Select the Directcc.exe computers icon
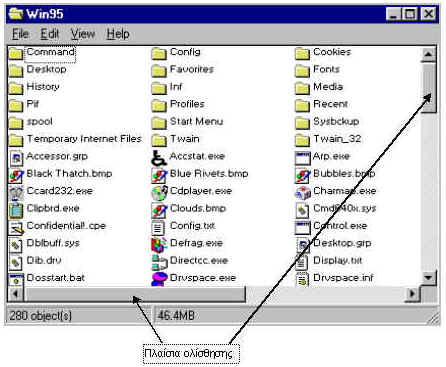The height and width of the screenshot is (367, 446). [159, 262]
